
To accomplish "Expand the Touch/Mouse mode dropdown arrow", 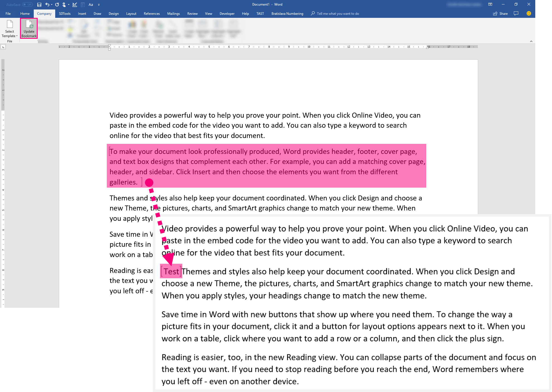I will pyautogui.click(x=69, y=4).
